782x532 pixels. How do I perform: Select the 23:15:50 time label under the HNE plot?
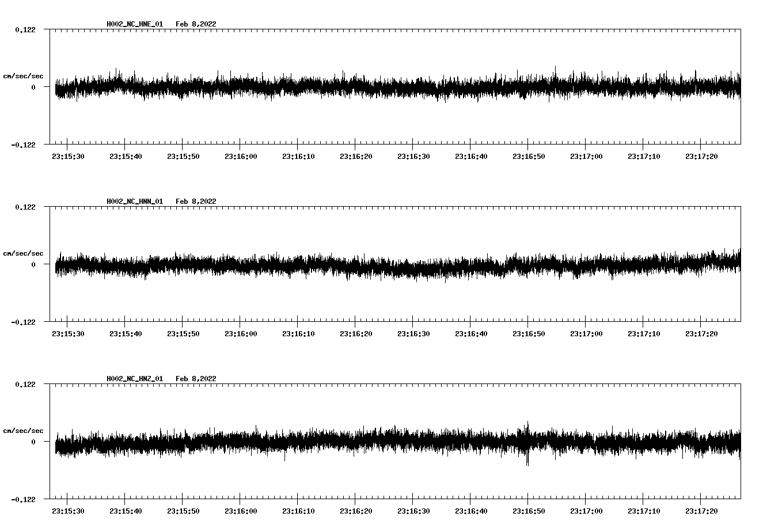[183, 156]
